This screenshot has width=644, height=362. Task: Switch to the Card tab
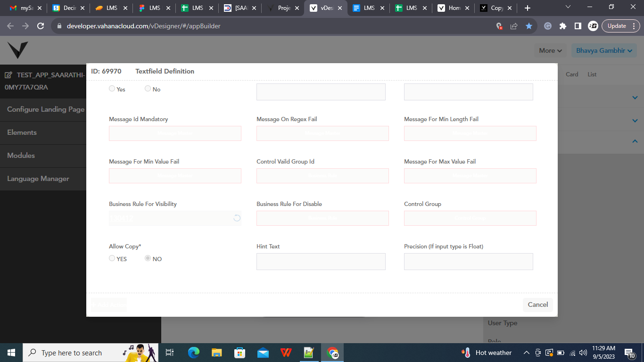pyautogui.click(x=572, y=74)
